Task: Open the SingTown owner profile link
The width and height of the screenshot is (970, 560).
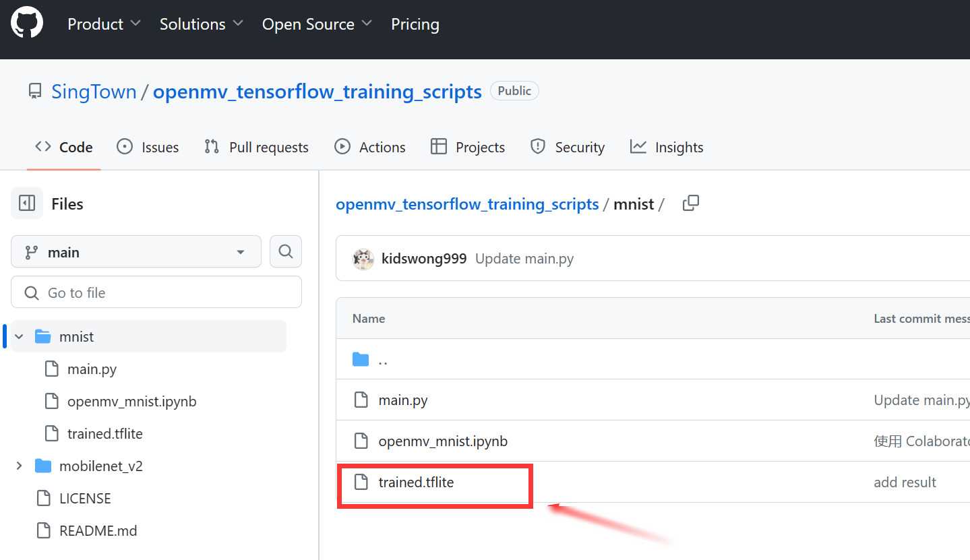Action: pos(94,92)
